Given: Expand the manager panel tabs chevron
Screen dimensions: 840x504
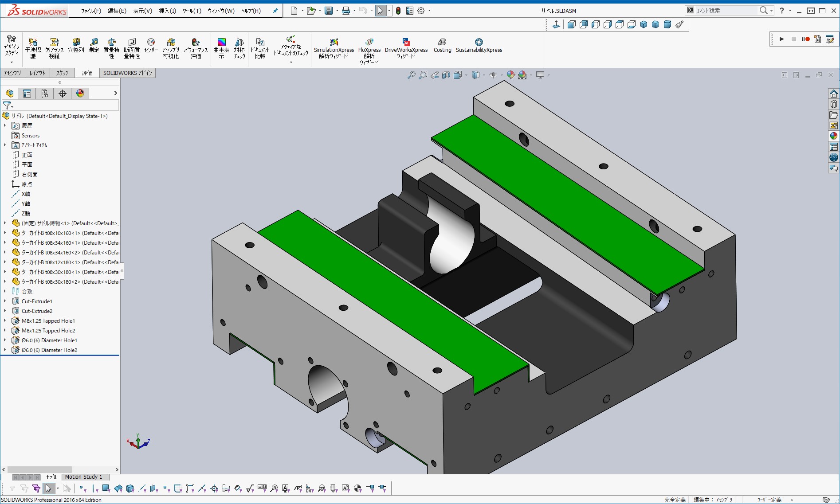Looking at the screenshot, I should point(115,93).
